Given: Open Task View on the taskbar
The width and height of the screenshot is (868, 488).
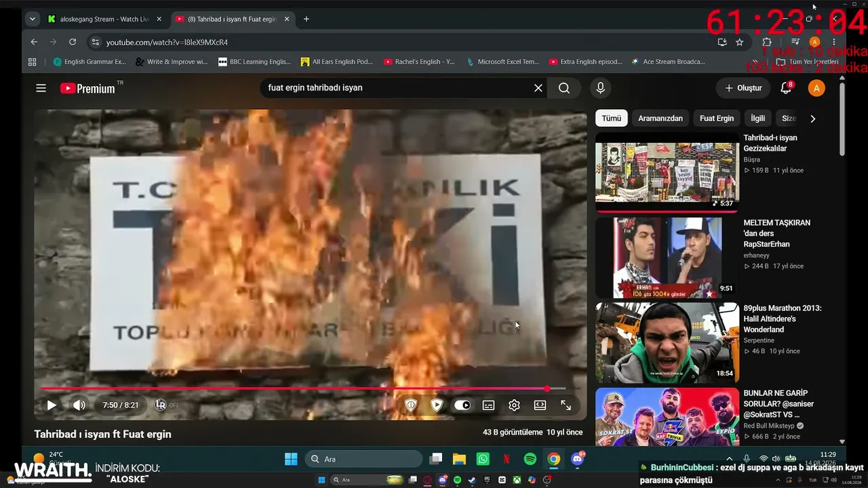Looking at the screenshot, I should tap(435, 460).
